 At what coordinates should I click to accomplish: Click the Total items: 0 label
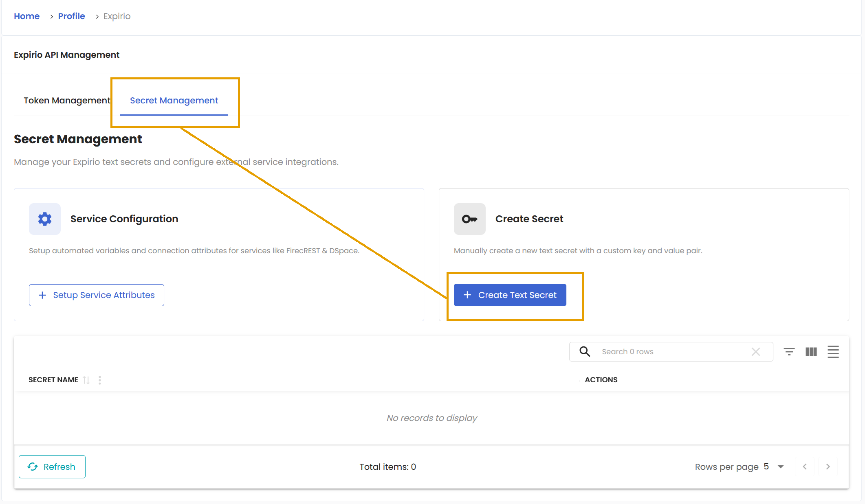pyautogui.click(x=387, y=467)
